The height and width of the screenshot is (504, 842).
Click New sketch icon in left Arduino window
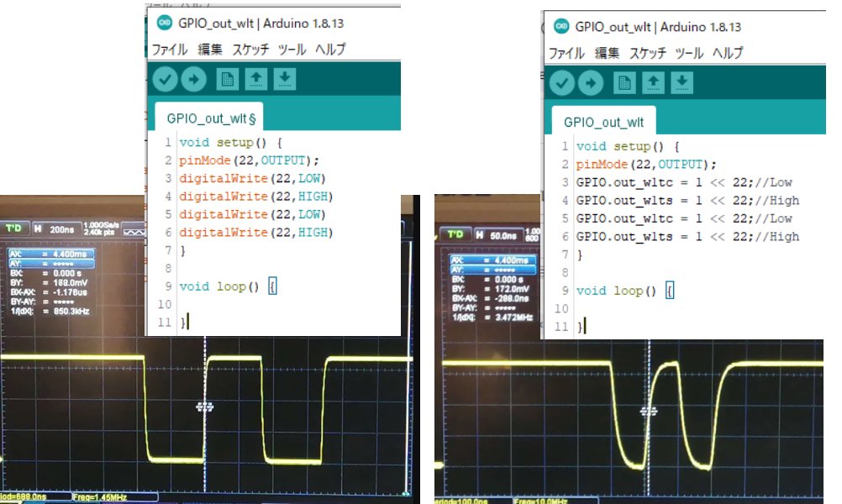click(227, 80)
